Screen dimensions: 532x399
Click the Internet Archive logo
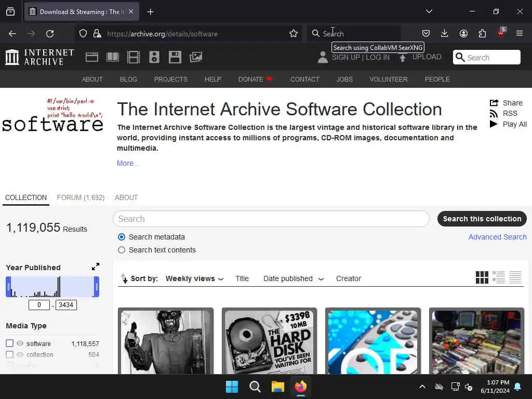pos(39,57)
